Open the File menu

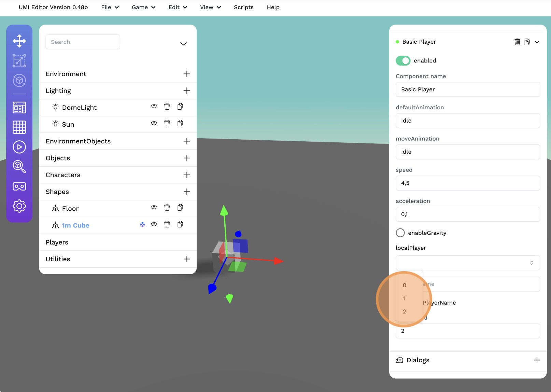[110, 7]
